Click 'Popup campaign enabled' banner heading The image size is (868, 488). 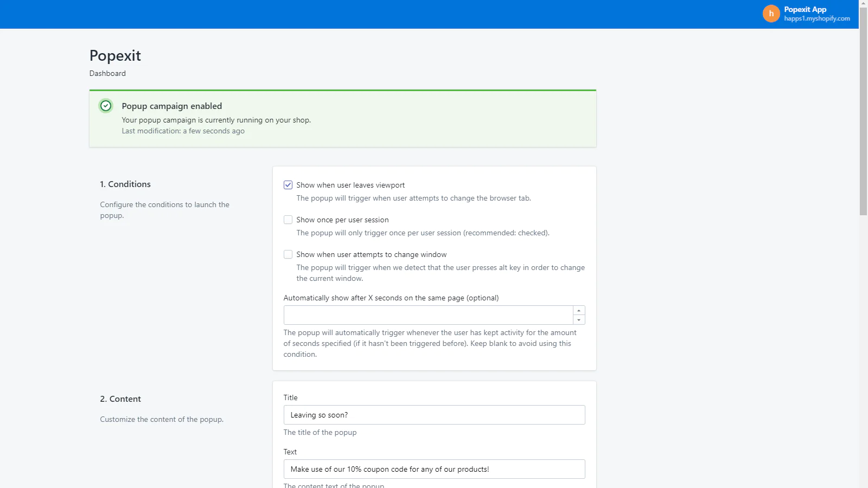click(x=172, y=106)
